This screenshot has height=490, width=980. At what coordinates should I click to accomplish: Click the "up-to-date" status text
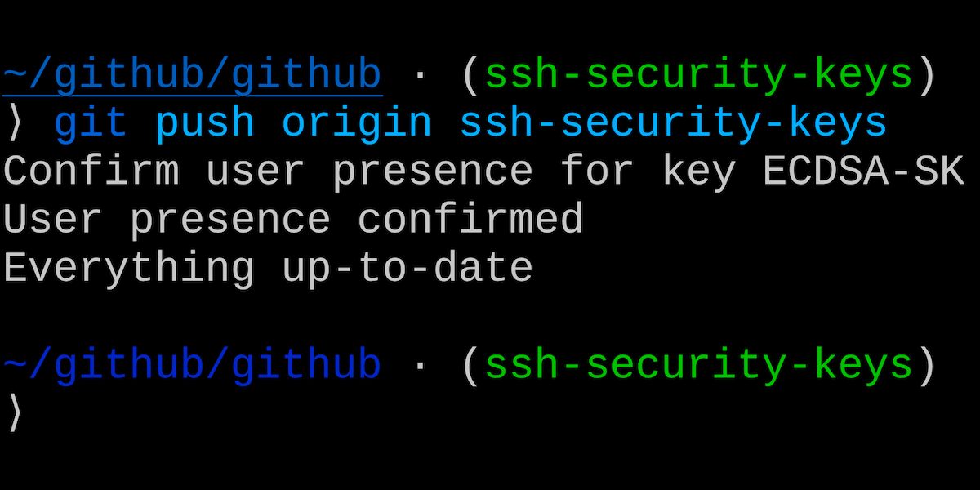[x=407, y=269]
